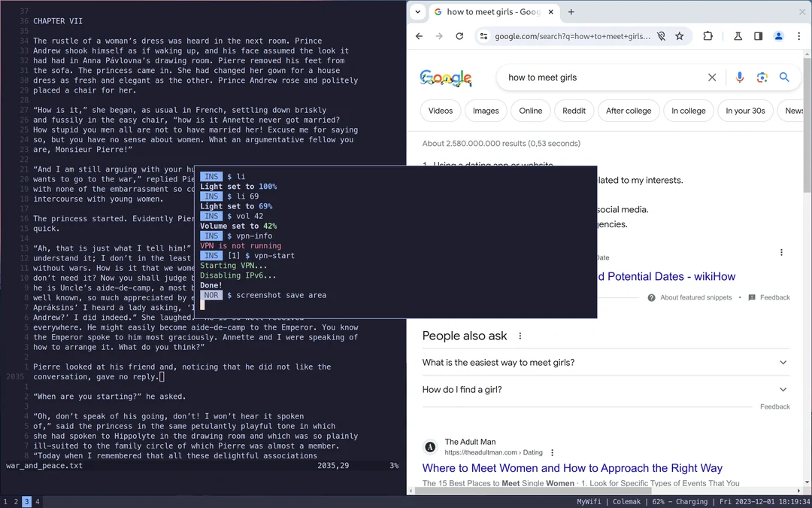
Task: Select the Reddit search filter tab
Action: pyautogui.click(x=574, y=111)
